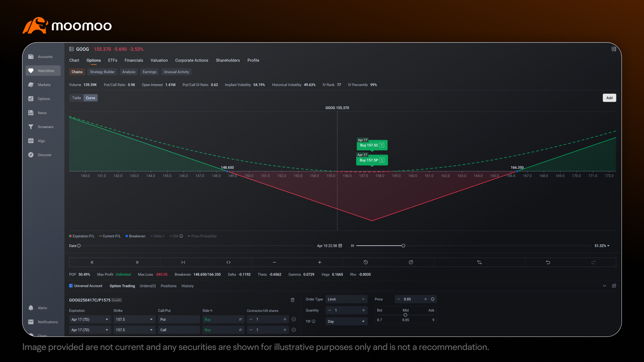
Task: Toggle the Delta legend line
Action: pos(157,236)
